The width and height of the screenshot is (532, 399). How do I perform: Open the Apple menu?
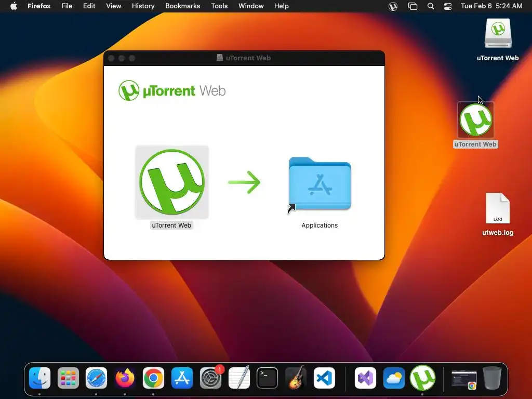[x=14, y=6]
